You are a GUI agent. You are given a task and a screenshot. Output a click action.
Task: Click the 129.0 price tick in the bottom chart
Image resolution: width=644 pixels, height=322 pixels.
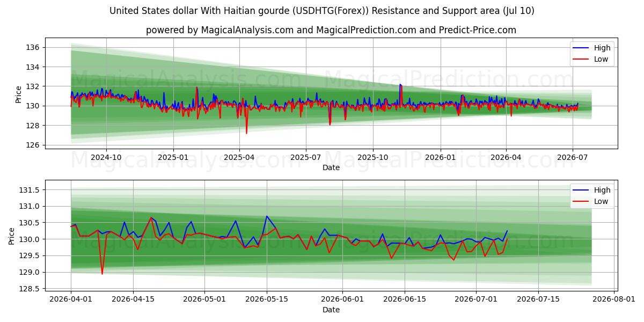click(30, 272)
